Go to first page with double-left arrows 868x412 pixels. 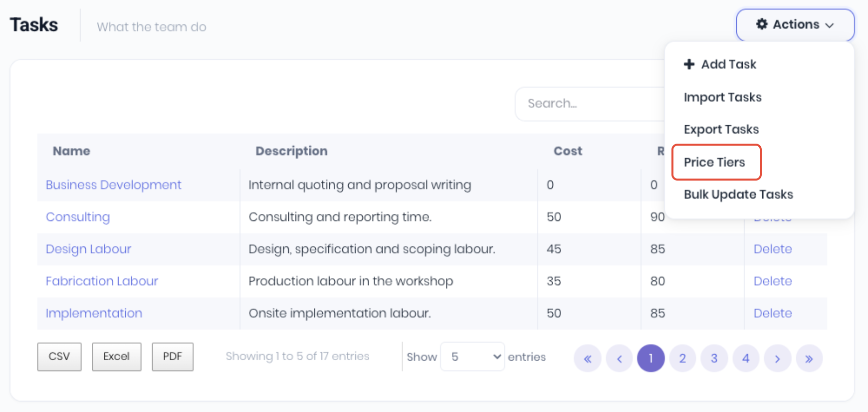[588, 359]
